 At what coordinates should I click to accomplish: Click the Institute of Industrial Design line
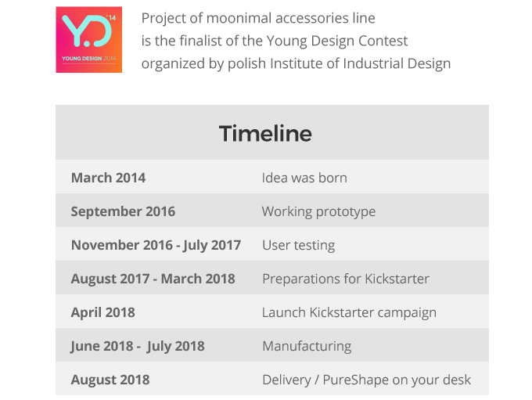click(296, 63)
